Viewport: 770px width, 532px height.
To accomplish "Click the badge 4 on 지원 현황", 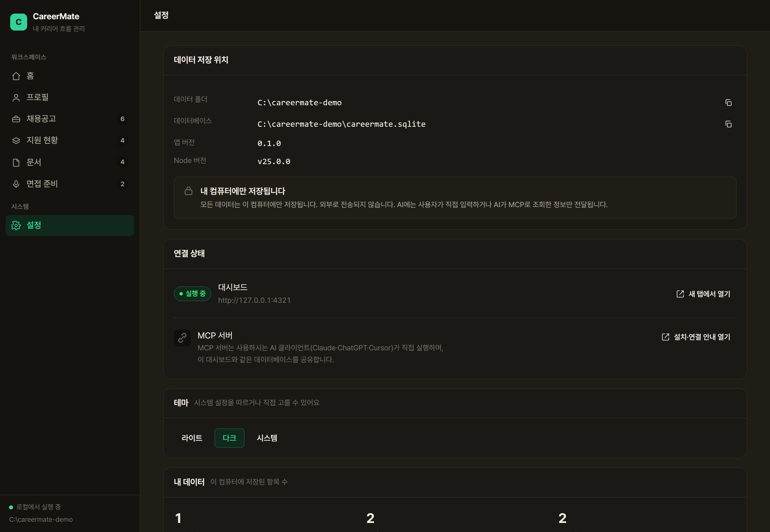I will tap(122, 140).
